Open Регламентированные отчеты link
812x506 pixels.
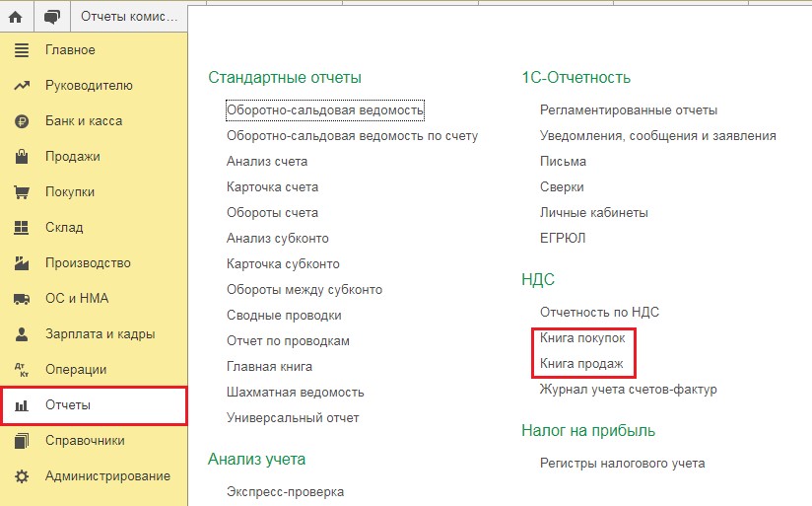coord(629,110)
